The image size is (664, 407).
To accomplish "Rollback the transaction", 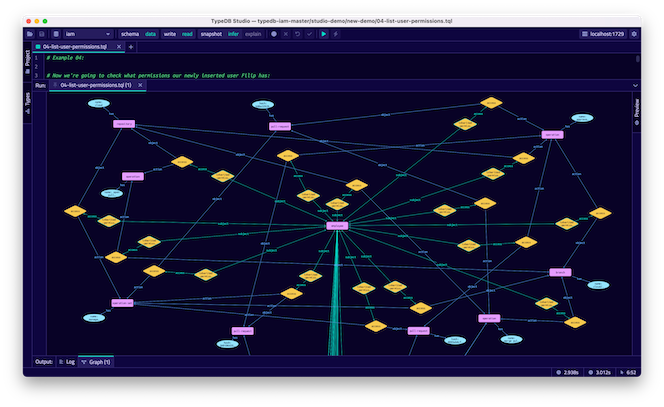I will click(298, 34).
